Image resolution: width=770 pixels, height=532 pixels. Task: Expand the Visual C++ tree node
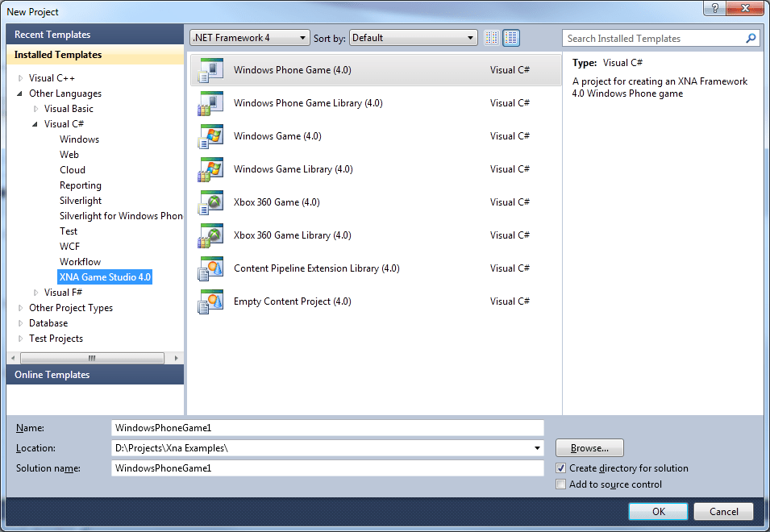coord(21,78)
